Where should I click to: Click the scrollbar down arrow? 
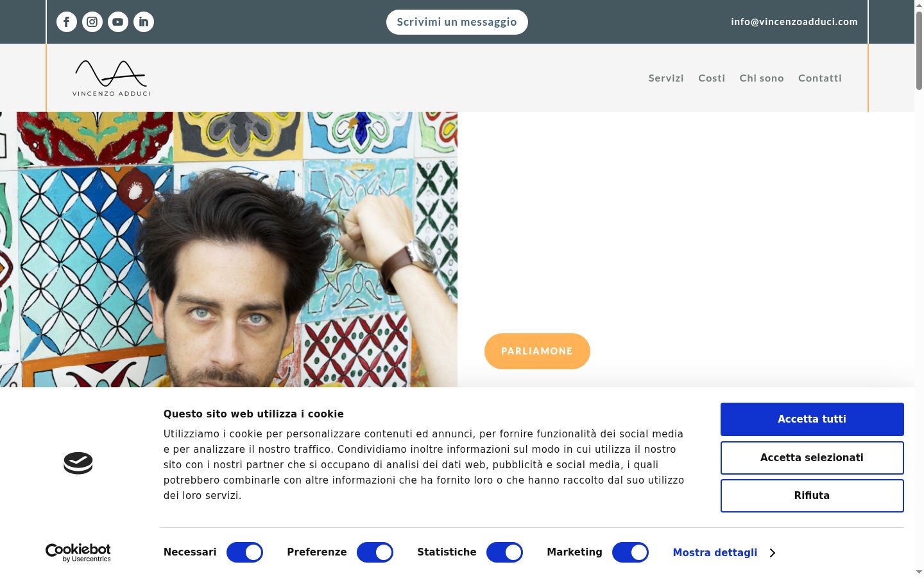pyautogui.click(x=919, y=572)
